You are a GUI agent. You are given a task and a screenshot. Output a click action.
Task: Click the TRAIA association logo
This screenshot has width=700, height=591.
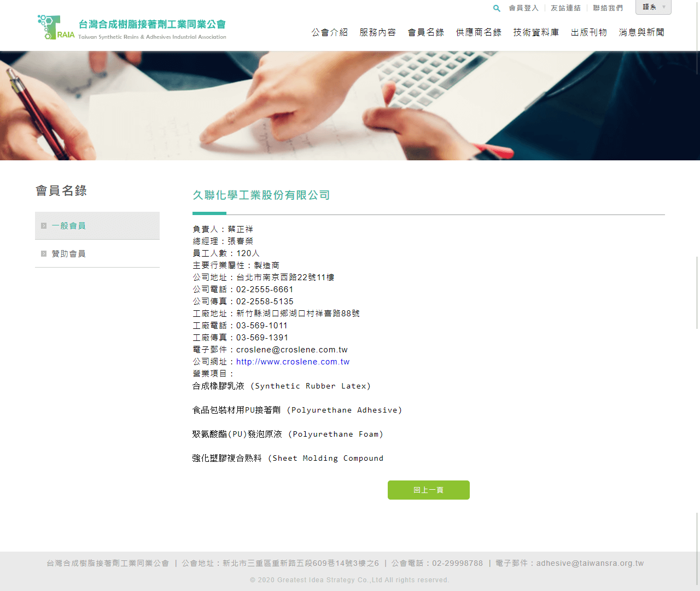coord(132,27)
